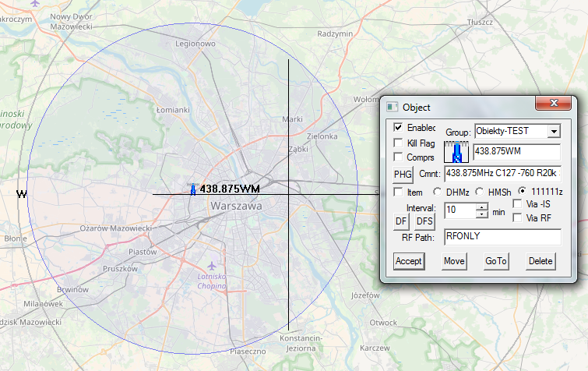Decrease the interval with the down arrow
The image size is (588, 371).
[481, 214]
